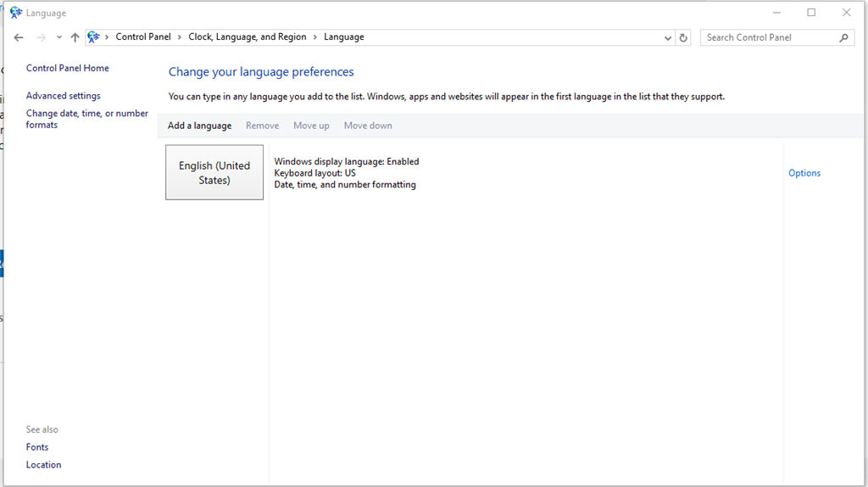Viewport: 868px width, 487px height.
Task: Click the Move down command
Action: point(368,126)
